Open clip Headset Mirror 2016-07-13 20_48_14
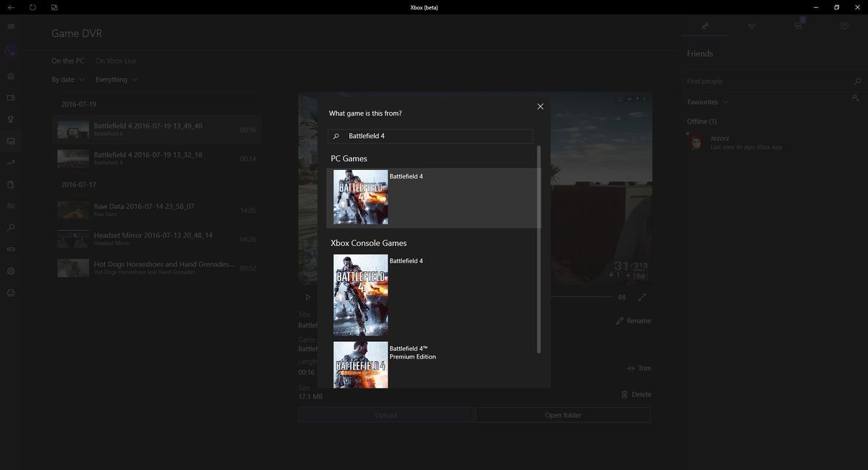Image resolution: width=868 pixels, height=470 pixels. 157,239
